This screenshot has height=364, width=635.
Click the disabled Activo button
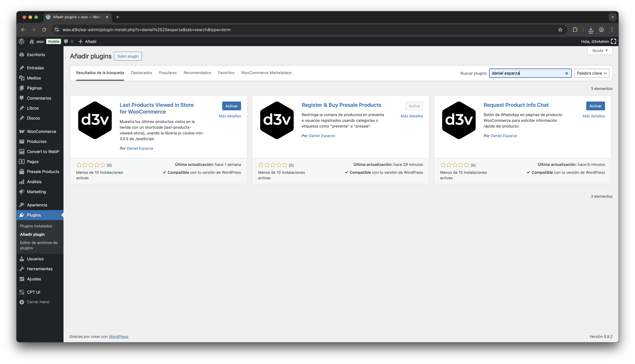pyautogui.click(x=414, y=106)
